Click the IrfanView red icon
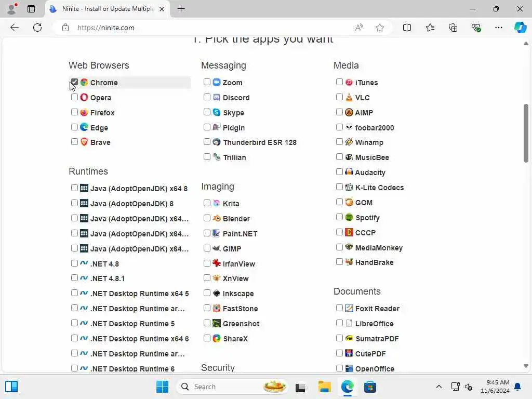532x399 pixels. click(x=217, y=263)
